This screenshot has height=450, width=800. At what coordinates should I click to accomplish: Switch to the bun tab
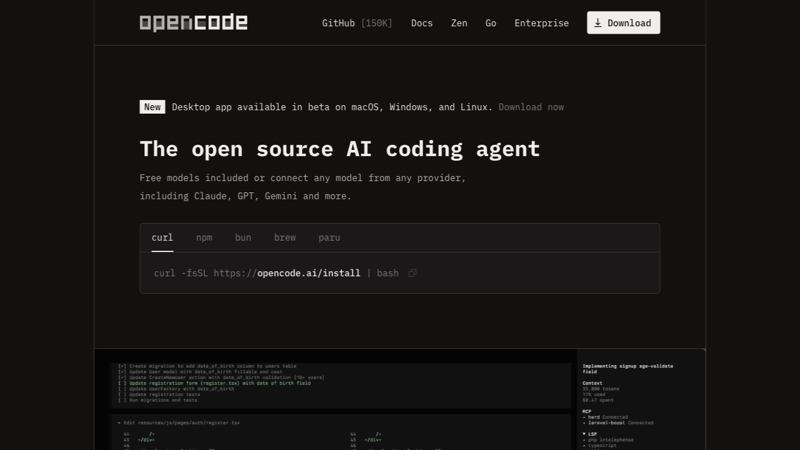point(243,238)
